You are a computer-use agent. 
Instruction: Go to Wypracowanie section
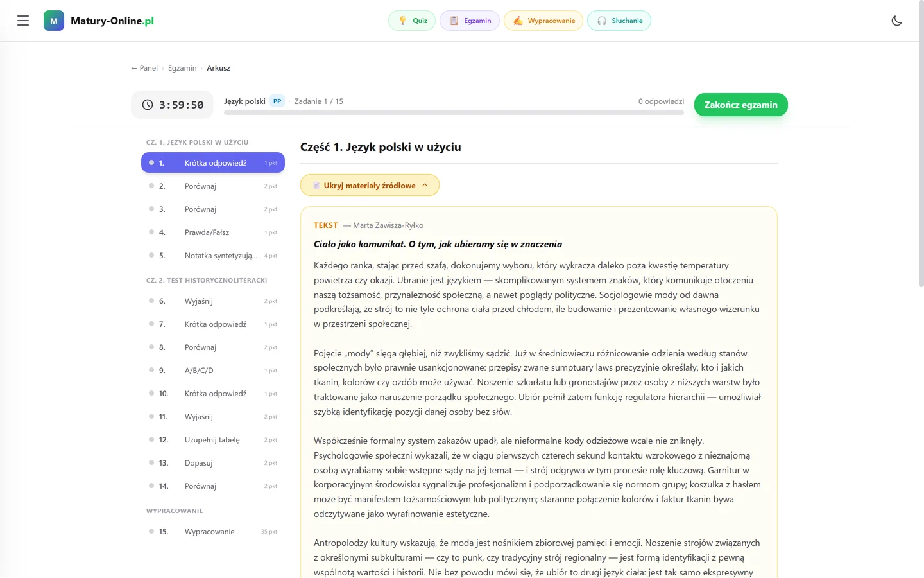[543, 21]
